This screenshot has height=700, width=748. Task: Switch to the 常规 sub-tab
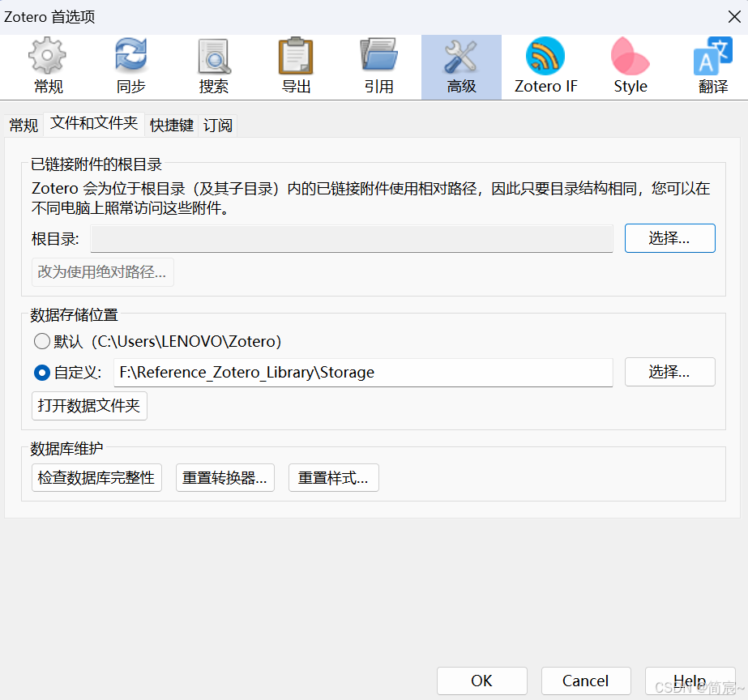tap(24, 126)
